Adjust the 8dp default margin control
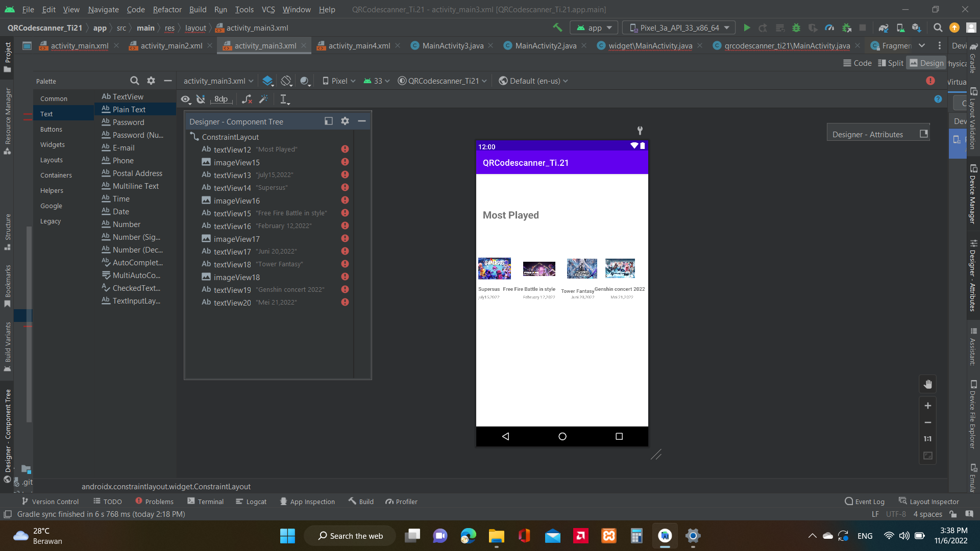The height and width of the screenshot is (551, 980). 221,99
